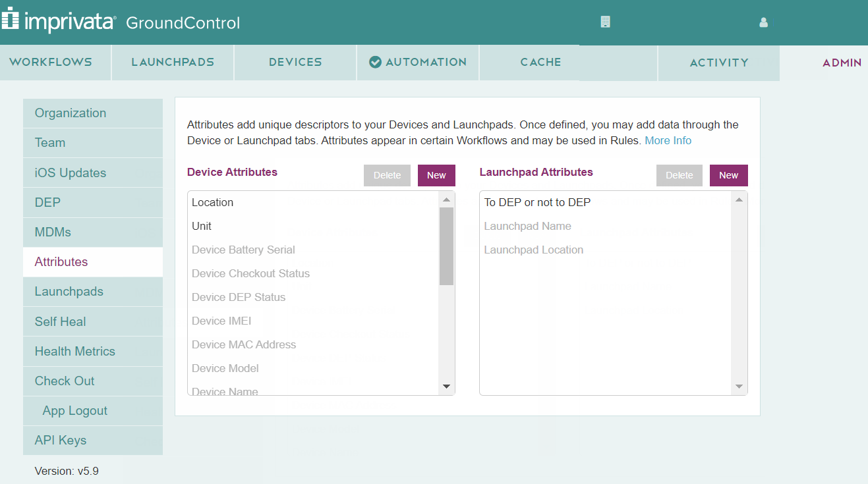Select Device MAC Address attribute
This screenshot has height=484, width=868.
(x=314, y=345)
